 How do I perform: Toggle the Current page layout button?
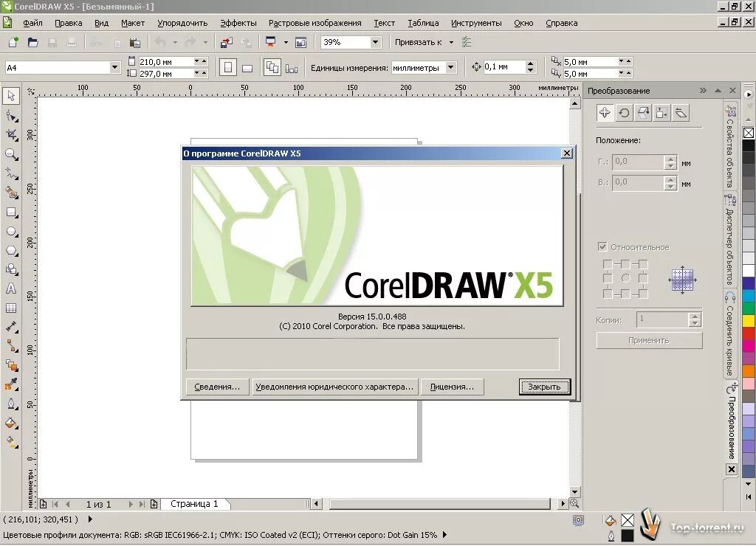(292, 67)
